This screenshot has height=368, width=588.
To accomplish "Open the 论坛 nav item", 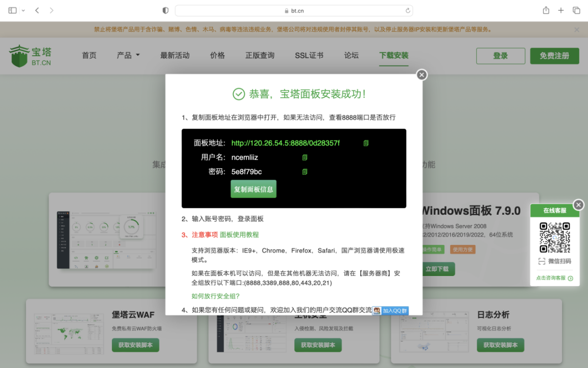I will tap(351, 56).
